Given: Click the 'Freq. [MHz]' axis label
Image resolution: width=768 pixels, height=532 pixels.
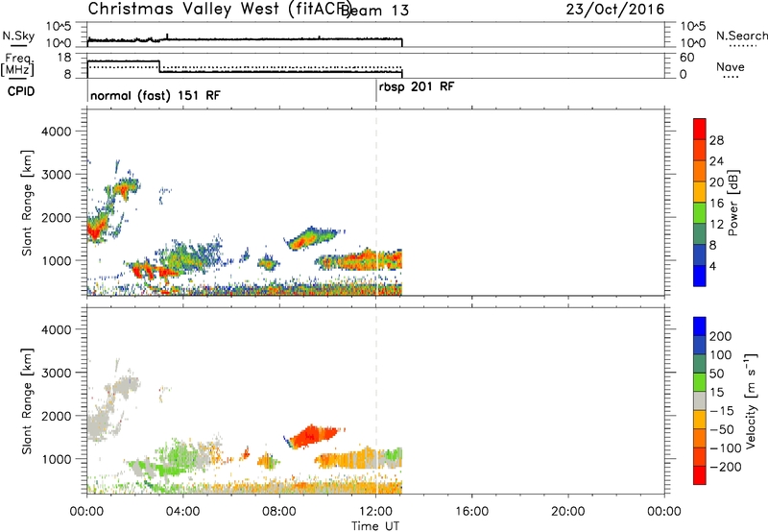Looking at the screenshot, I should (17, 64).
